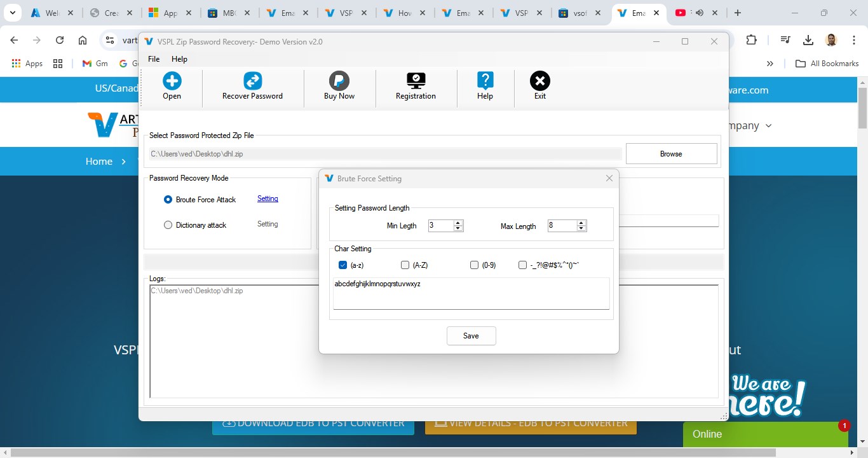Go back in Chrome browser
The image size is (868, 458).
(x=14, y=40)
